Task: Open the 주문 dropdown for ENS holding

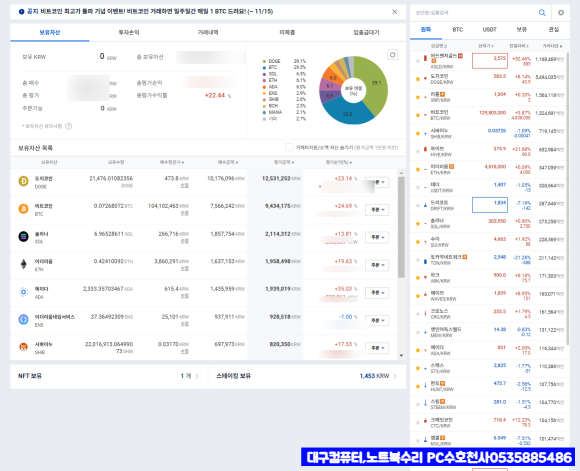Action: tap(377, 320)
